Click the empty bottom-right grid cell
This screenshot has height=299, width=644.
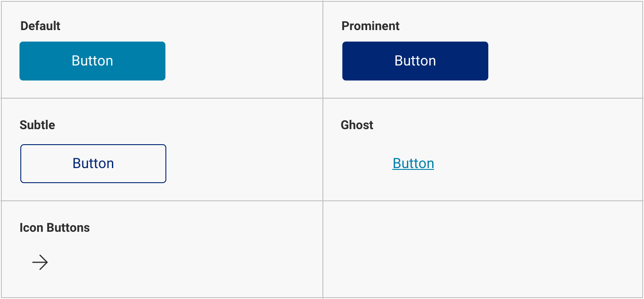point(483,249)
